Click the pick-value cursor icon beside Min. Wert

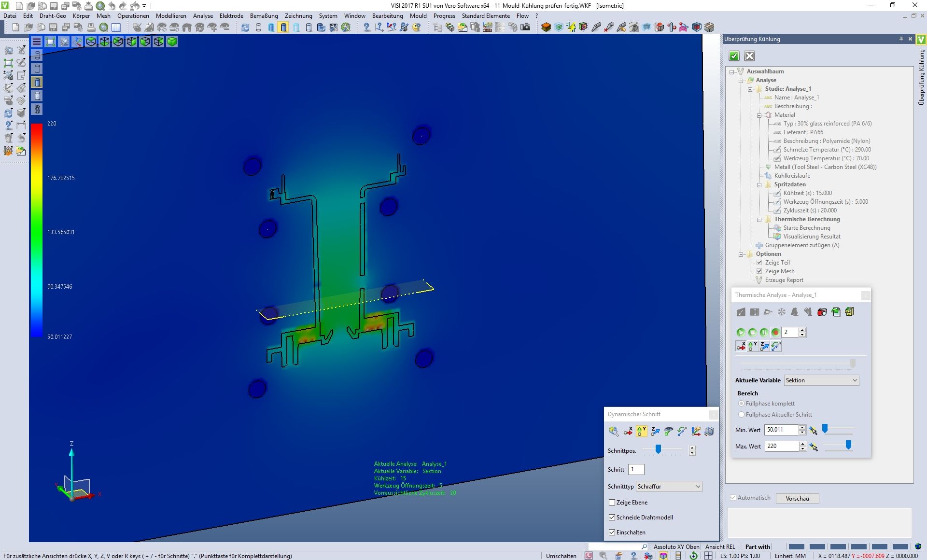tap(814, 430)
